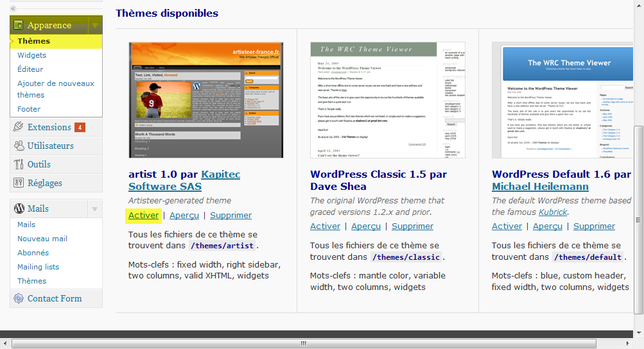Click the horizontal scrollbar thumb
Screen dimensions: 644x349
(304, 343)
